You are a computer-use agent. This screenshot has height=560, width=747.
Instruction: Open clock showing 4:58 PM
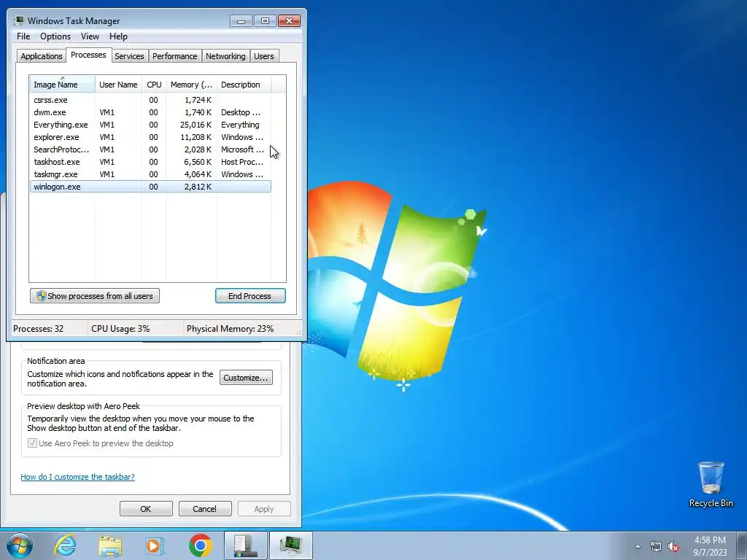click(x=710, y=545)
